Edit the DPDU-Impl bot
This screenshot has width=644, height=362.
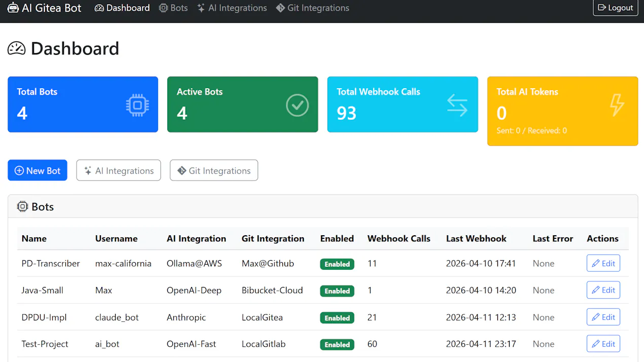(x=603, y=317)
